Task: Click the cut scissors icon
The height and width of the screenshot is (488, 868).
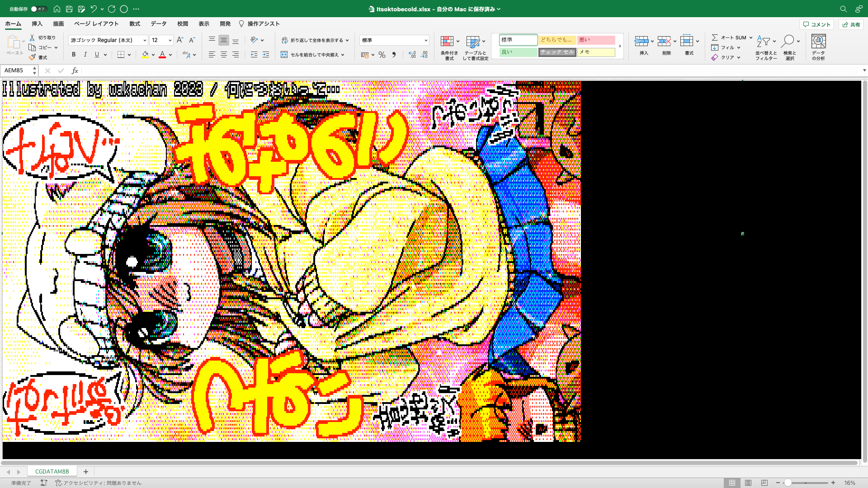Action: (x=32, y=38)
